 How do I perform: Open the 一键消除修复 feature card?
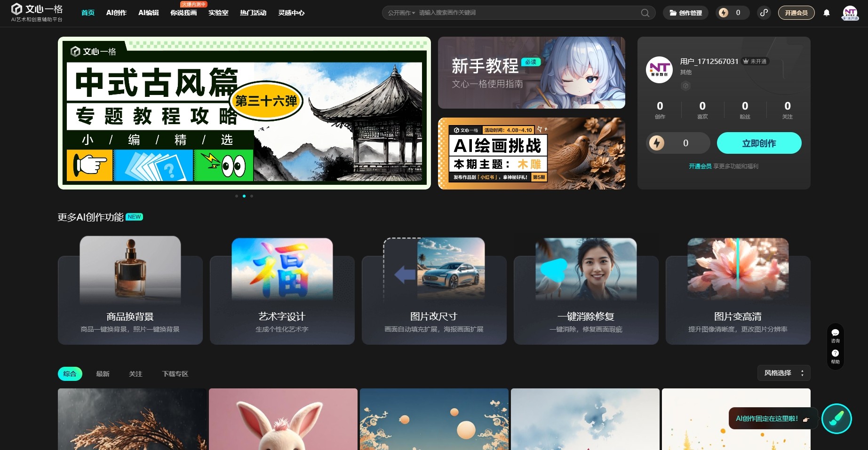(x=586, y=291)
